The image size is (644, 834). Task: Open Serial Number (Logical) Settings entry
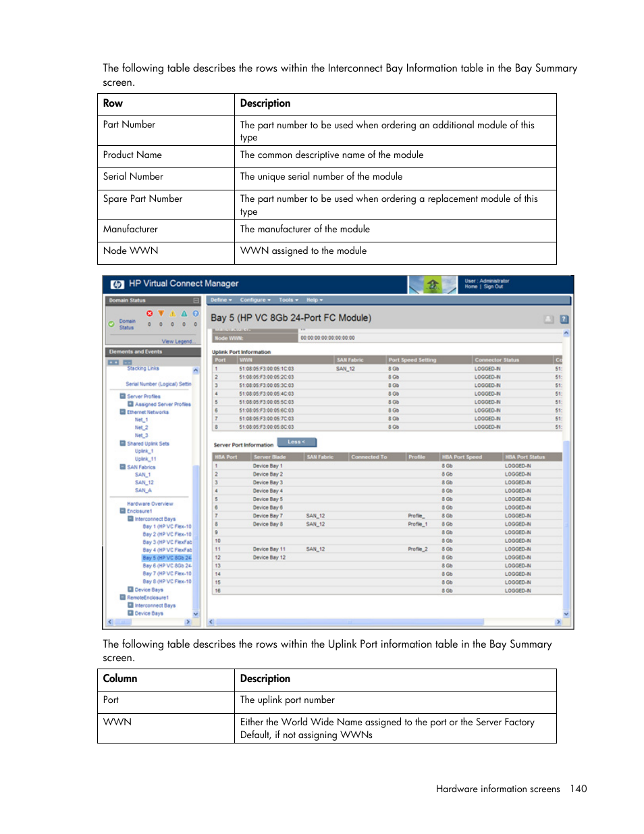pyautogui.click(x=159, y=384)
